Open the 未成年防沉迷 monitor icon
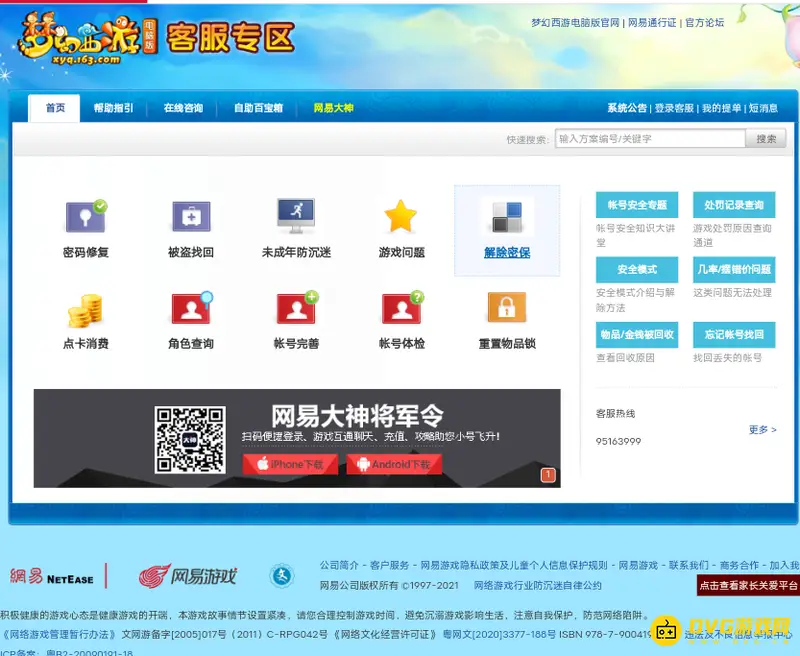Viewport: 800px width, 656px height. point(296,216)
